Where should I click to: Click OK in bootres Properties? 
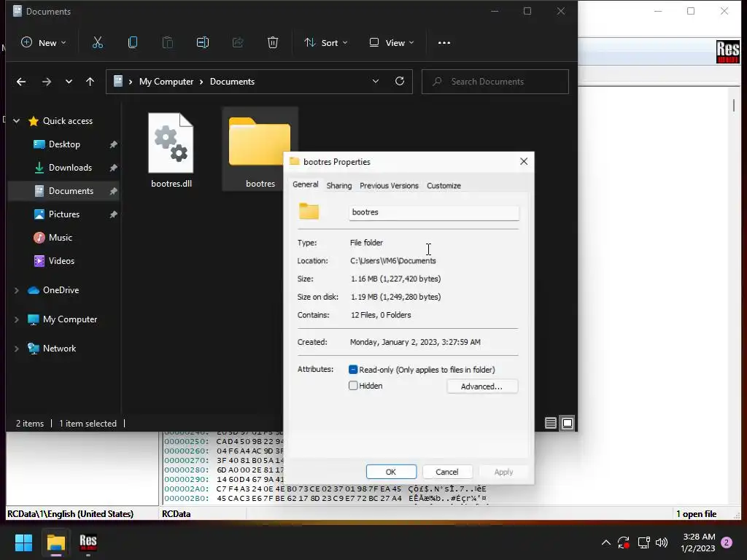(x=391, y=472)
